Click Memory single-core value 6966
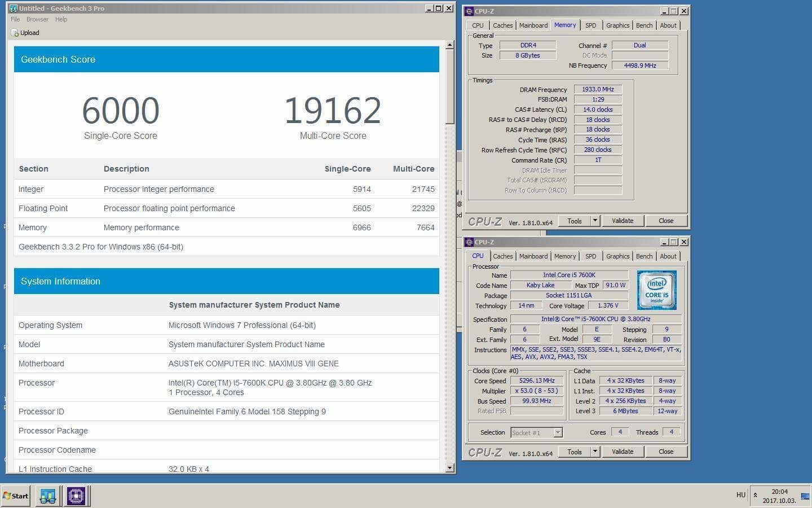This screenshot has height=508, width=812. coord(362,227)
